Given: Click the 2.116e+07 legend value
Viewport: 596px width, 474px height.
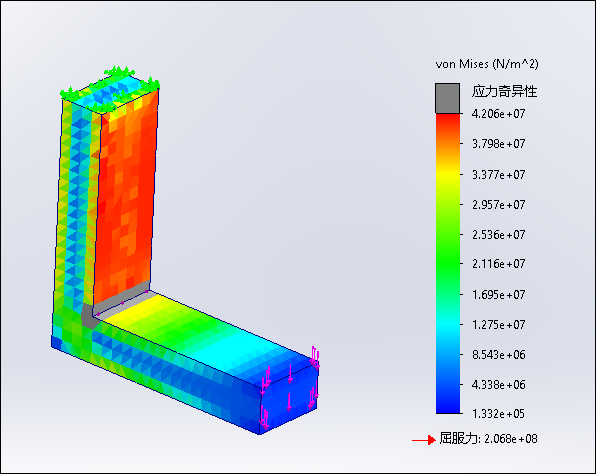Looking at the screenshot, I should click(498, 263).
